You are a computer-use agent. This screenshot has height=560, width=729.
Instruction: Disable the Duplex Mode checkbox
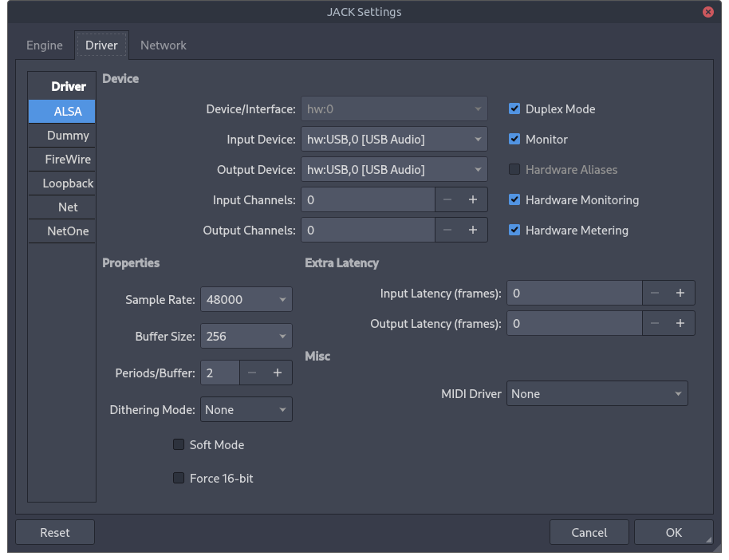[515, 109]
